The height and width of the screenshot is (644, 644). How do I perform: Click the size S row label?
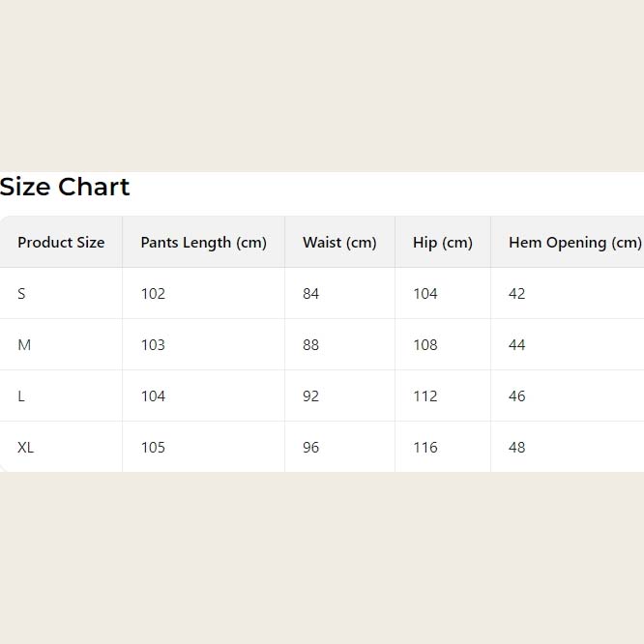pyautogui.click(x=21, y=294)
